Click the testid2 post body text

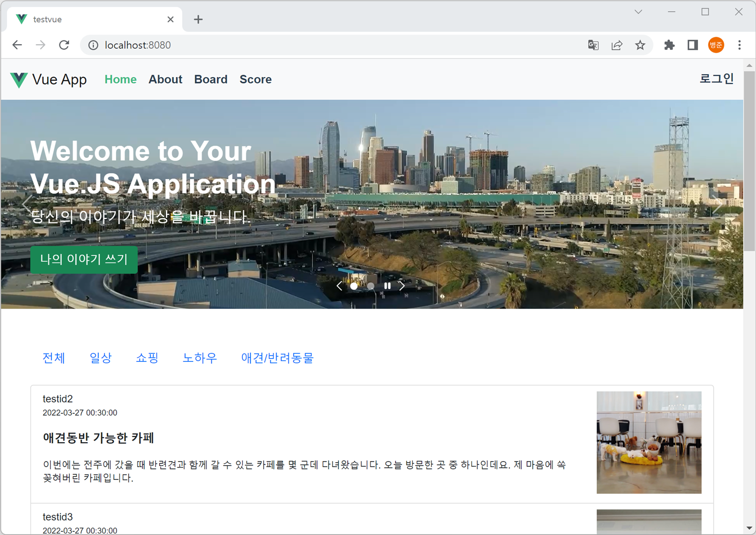click(x=304, y=471)
